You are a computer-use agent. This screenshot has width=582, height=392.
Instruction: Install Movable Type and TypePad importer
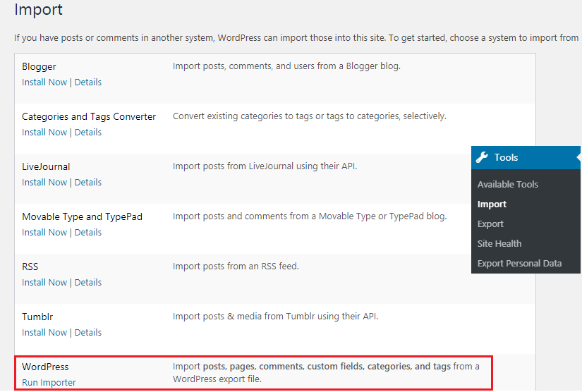pyautogui.click(x=44, y=233)
